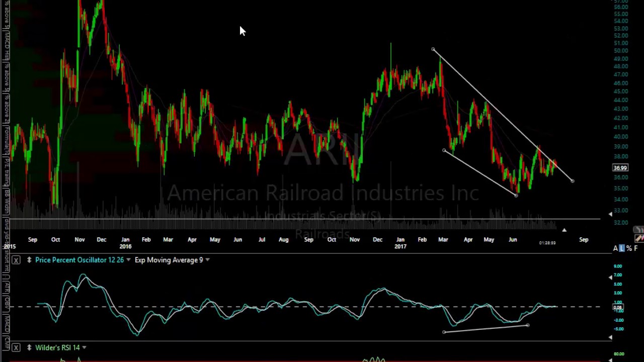Open the CMF sidebar tab
Screen dimensions: 644x362
7,343
